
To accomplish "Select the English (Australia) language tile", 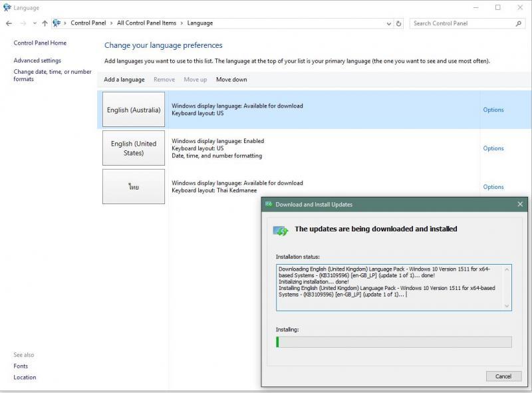I will click(134, 110).
